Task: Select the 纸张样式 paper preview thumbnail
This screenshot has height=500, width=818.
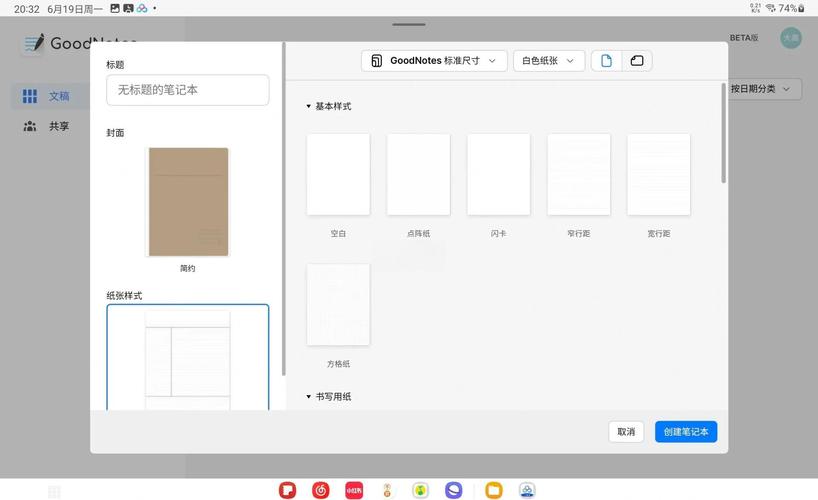Action: coord(188,358)
